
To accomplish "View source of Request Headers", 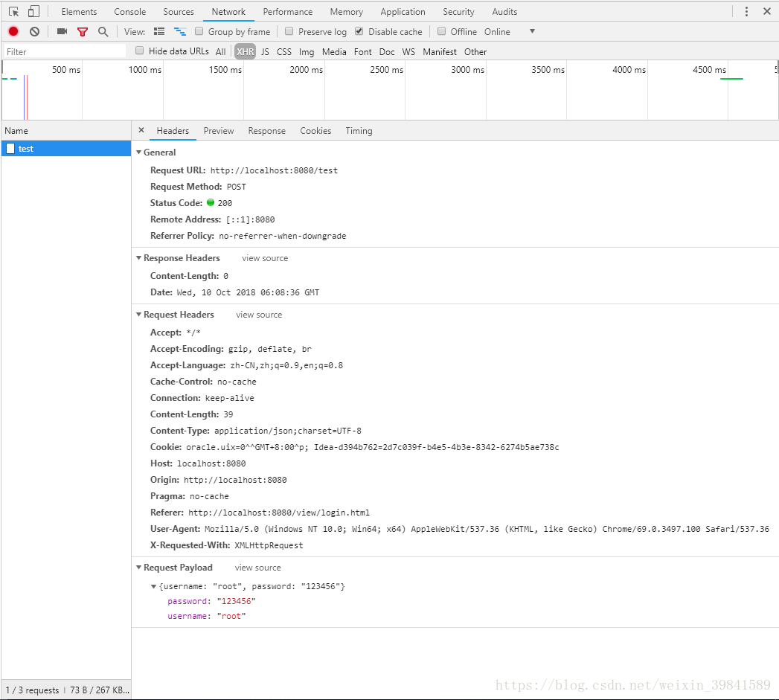I will pos(259,315).
